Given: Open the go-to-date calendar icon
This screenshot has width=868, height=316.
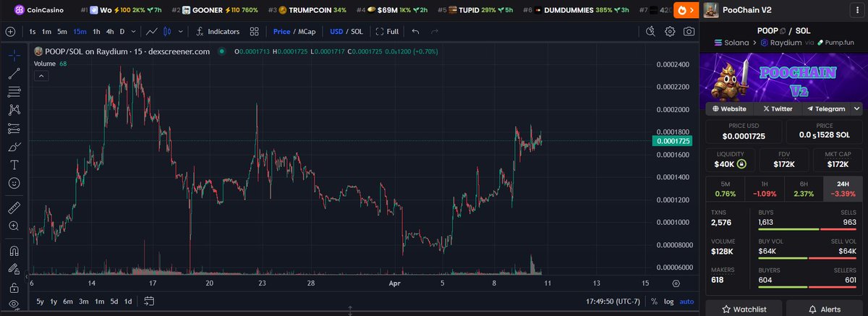Looking at the screenshot, I should (x=149, y=301).
